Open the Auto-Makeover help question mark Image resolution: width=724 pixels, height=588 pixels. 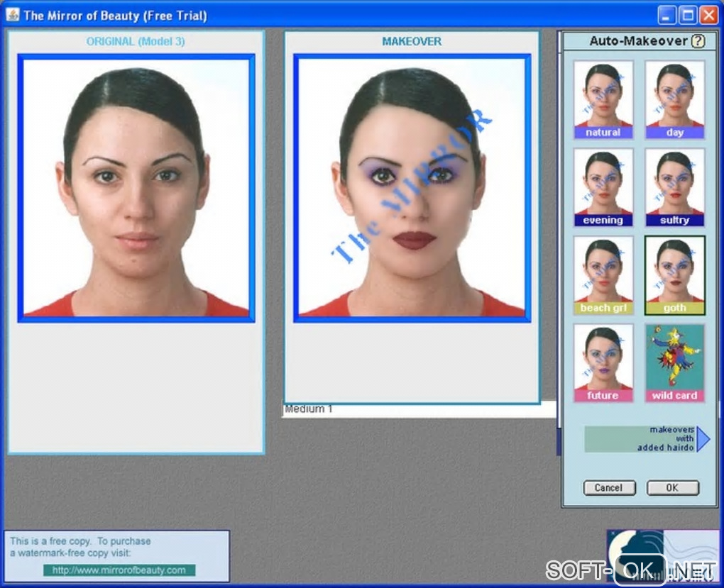coord(698,41)
